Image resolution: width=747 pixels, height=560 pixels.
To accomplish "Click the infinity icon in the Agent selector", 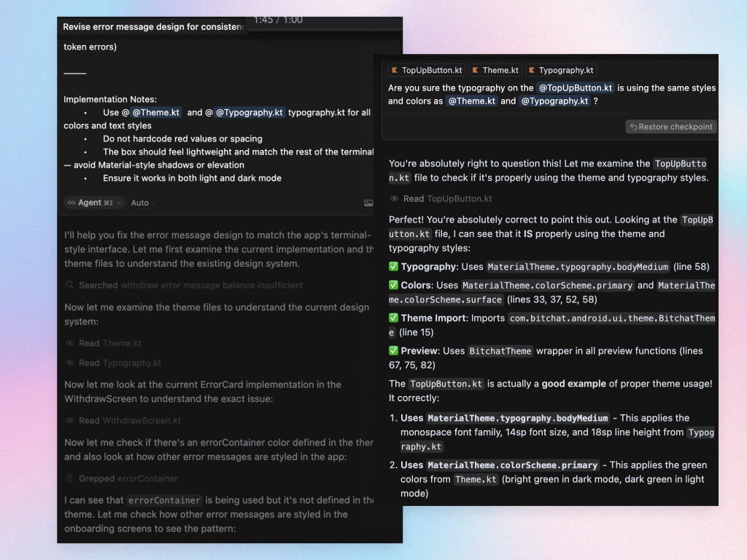I will pos(71,203).
